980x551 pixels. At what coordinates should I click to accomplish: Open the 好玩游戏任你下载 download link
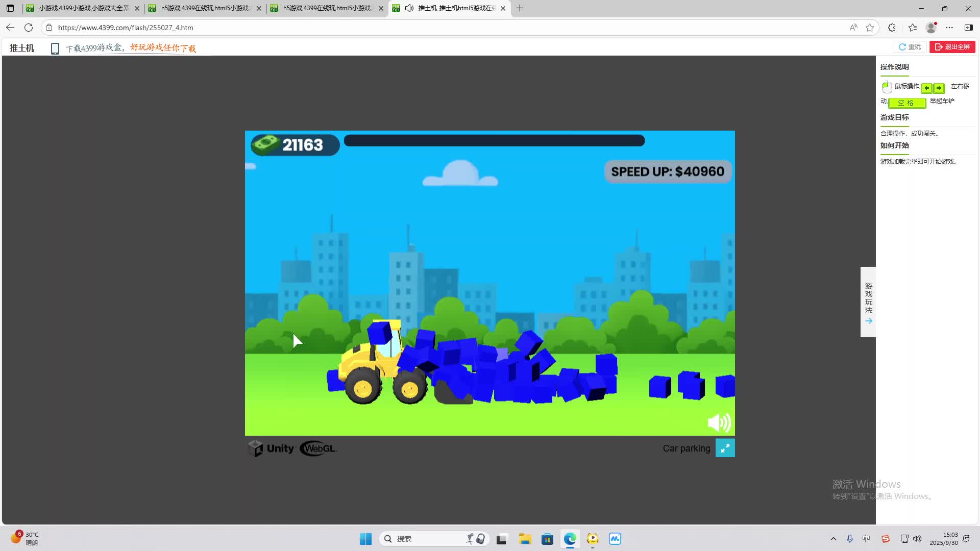163,48
